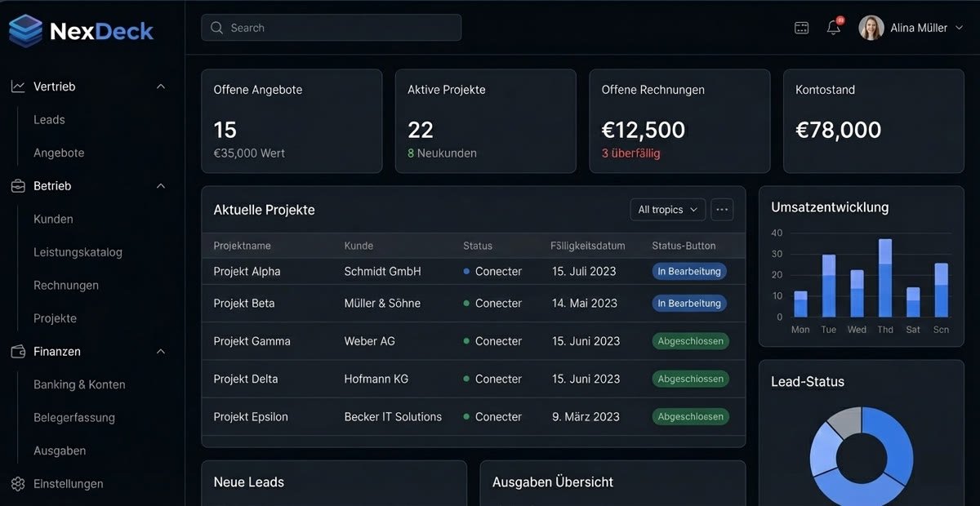Open notifications via the bell icon

(833, 27)
